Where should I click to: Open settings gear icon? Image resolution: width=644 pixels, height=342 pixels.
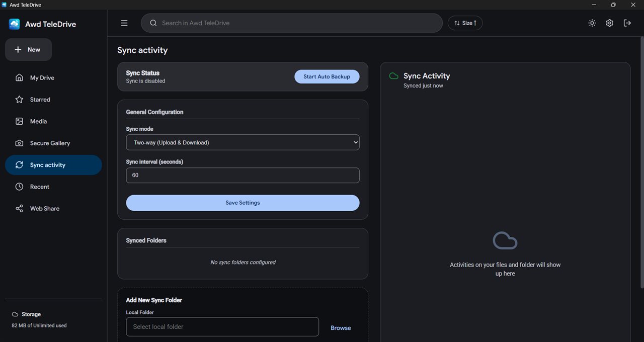click(x=609, y=23)
